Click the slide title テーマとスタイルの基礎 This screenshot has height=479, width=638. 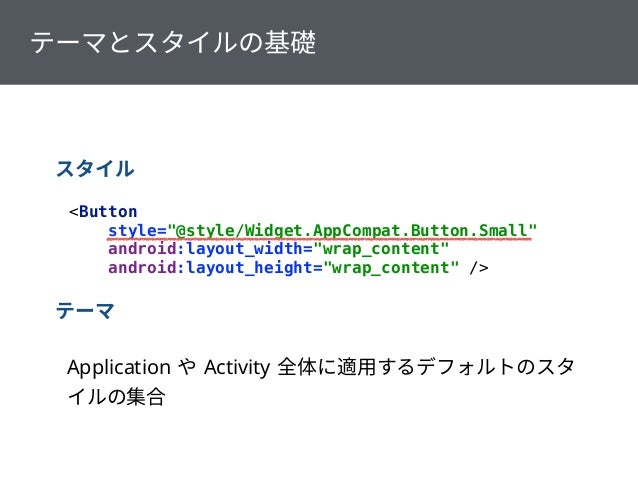(x=173, y=42)
